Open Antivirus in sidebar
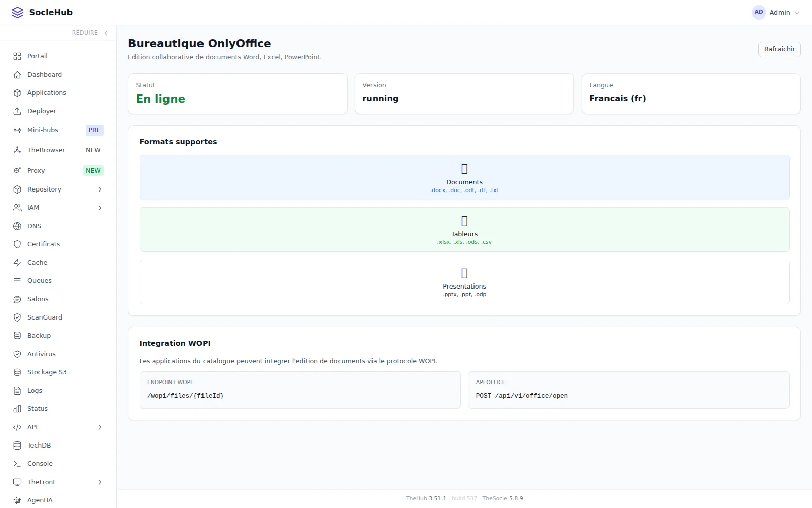812x508 pixels. 58,354
